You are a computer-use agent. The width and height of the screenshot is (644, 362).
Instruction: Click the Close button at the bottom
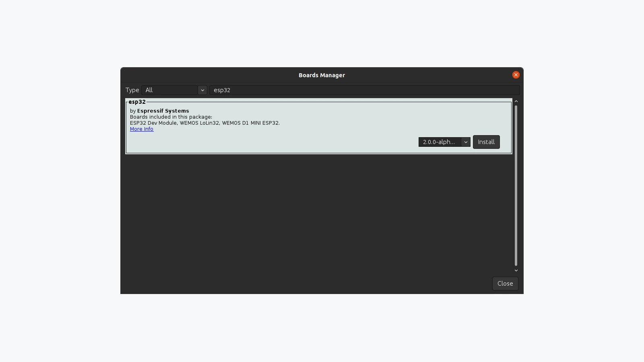click(x=505, y=284)
